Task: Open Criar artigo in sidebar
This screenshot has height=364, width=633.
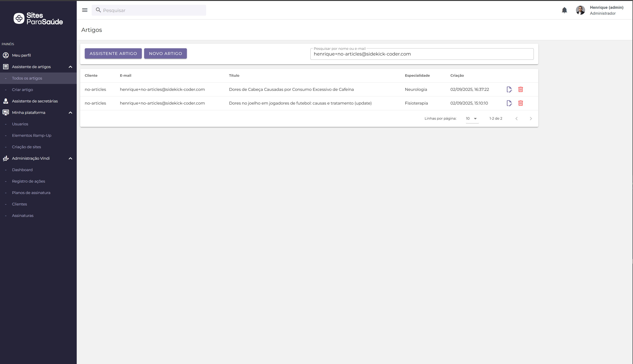Action: (x=38, y=90)
